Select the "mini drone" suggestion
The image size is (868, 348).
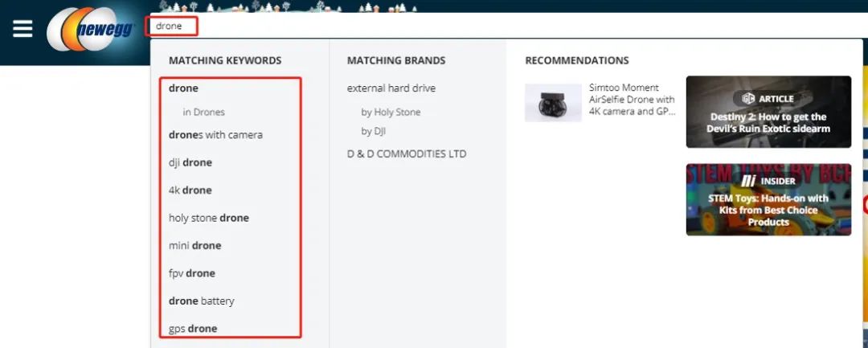pyautogui.click(x=194, y=246)
